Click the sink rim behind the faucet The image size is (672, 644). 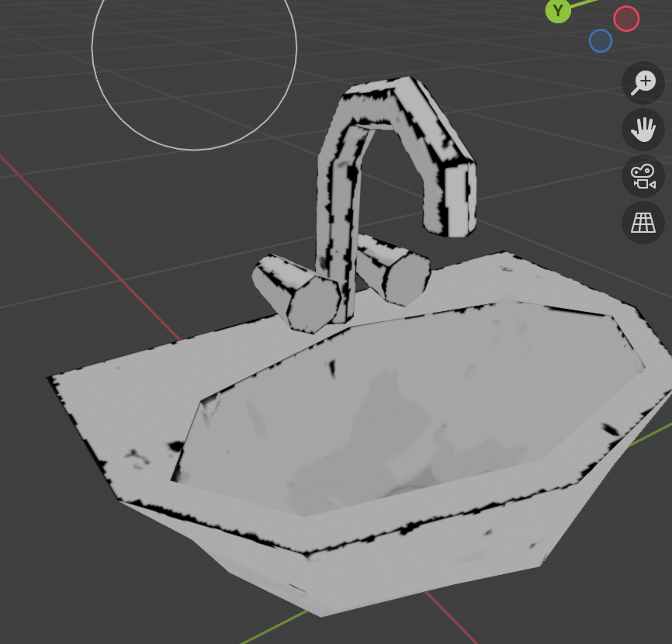(x=466, y=279)
